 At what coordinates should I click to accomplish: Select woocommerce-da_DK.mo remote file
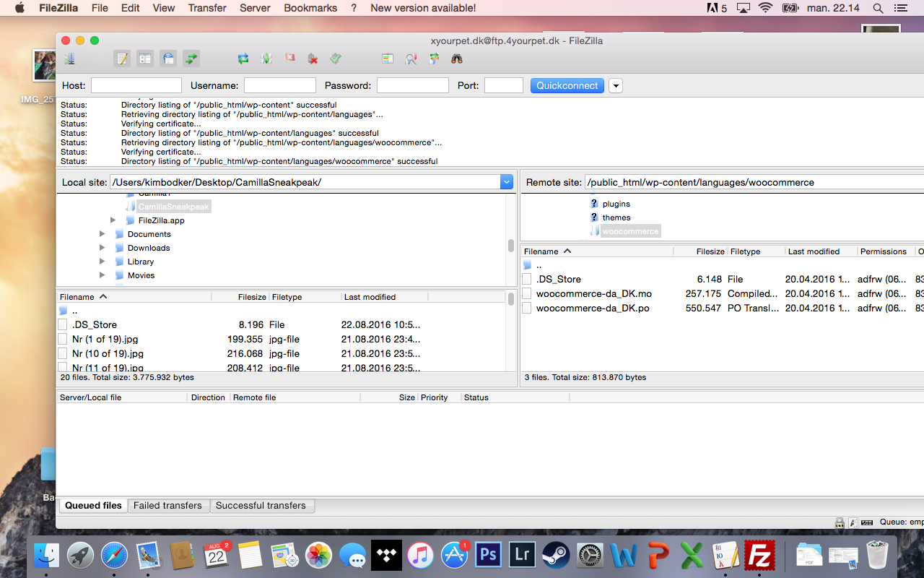pyautogui.click(x=722, y=293)
